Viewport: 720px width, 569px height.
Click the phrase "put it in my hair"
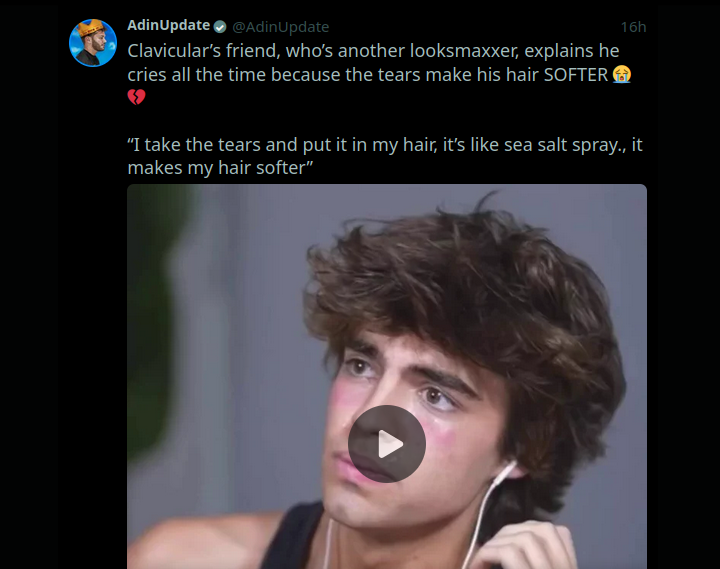pyautogui.click(x=333, y=144)
